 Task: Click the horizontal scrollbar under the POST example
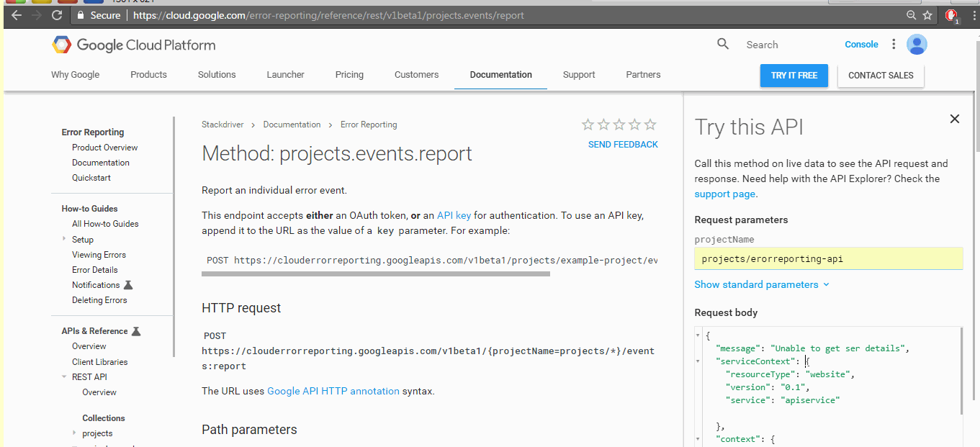coord(376,274)
